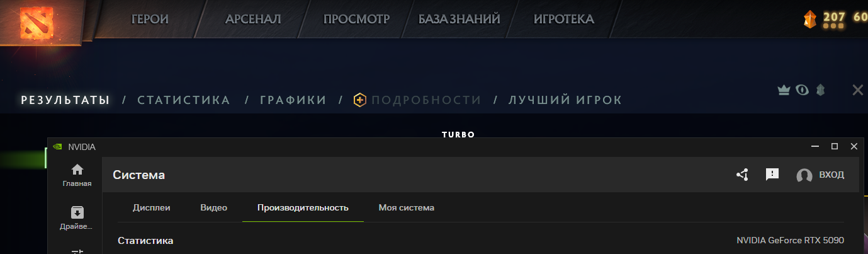
Task: Click the plus badge beside ПОДРОБНОСТИ
Action: pyautogui.click(x=360, y=100)
